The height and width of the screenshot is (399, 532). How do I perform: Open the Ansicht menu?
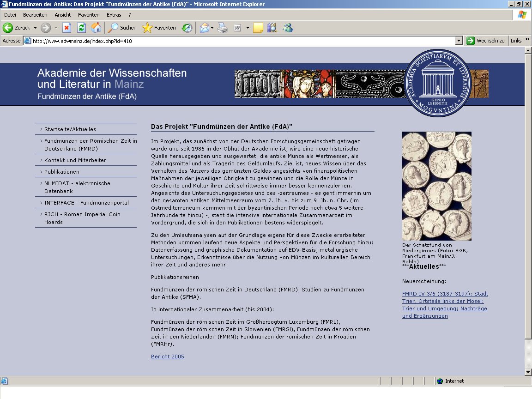(x=63, y=15)
